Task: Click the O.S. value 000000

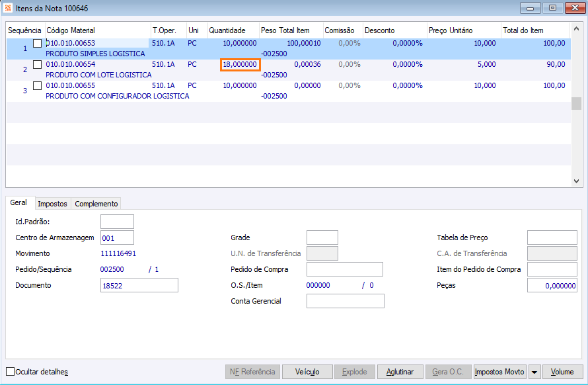Action: pos(318,286)
